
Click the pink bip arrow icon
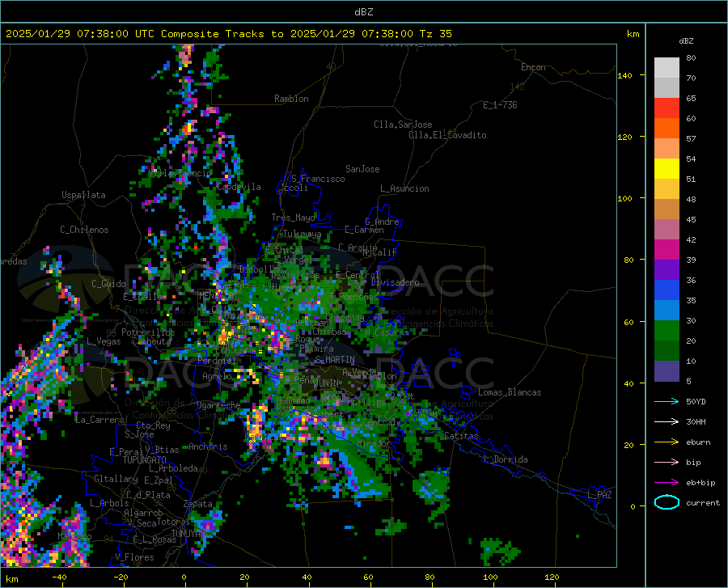click(667, 463)
